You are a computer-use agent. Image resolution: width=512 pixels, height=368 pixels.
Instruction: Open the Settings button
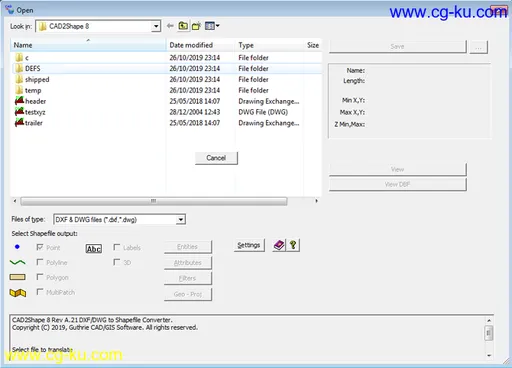click(x=249, y=245)
